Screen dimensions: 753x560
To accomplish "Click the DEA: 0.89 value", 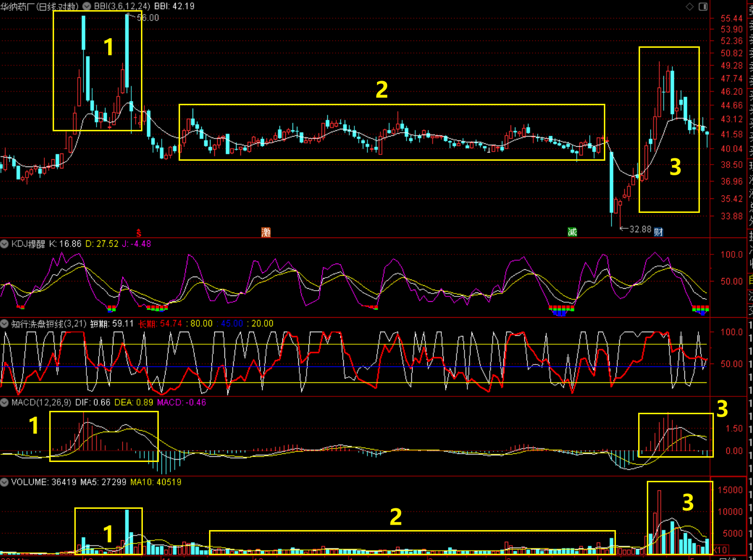I will point(134,402).
